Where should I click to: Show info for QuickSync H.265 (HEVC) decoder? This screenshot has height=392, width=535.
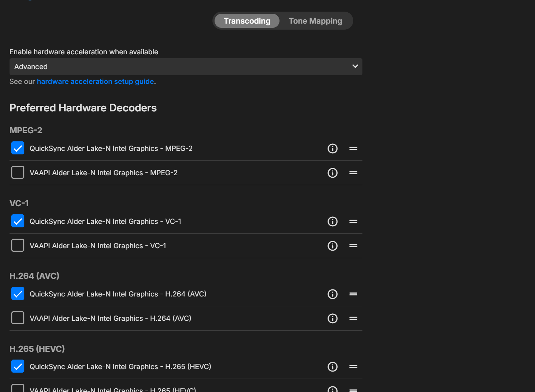332,367
